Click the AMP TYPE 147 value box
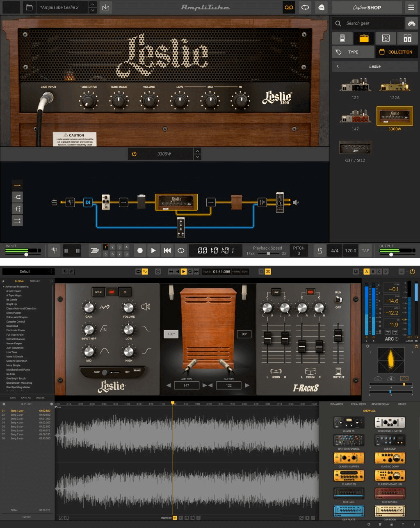Viewport: 420px width, 528px height. 186,385
